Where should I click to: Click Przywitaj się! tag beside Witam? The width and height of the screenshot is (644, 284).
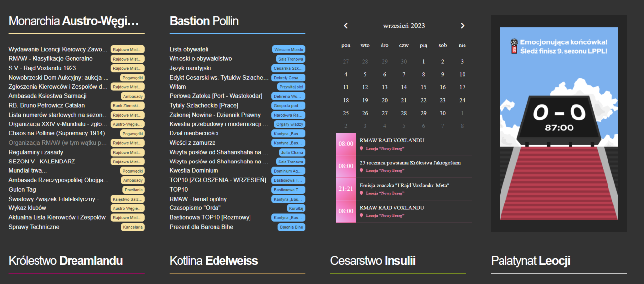point(291,87)
